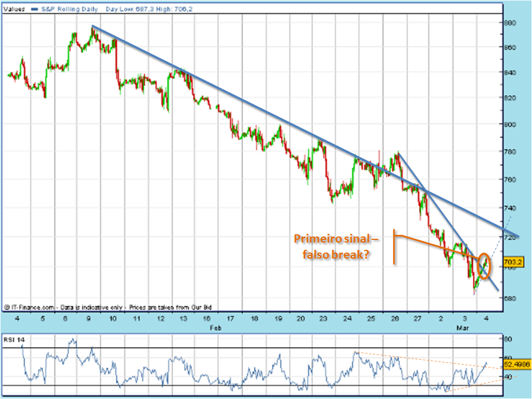Image resolution: width=532 pixels, height=399 pixels.
Task: Click the 740 price axis label
Action: pyautogui.click(x=510, y=208)
